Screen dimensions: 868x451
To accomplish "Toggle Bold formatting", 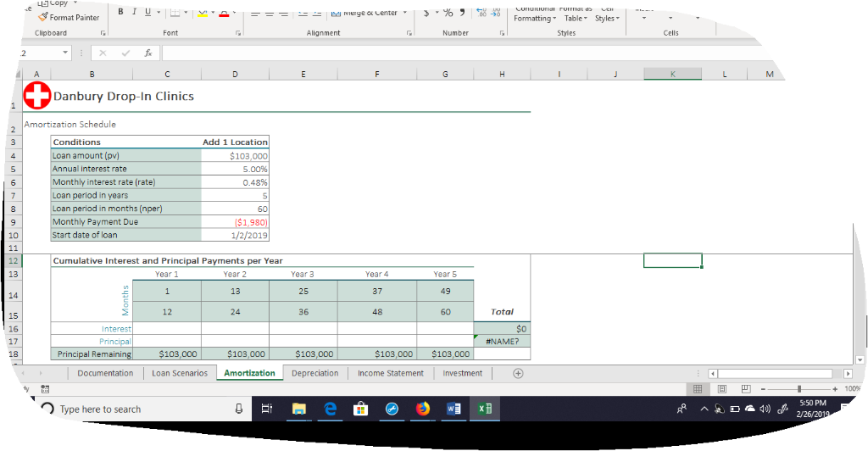I will [120, 12].
